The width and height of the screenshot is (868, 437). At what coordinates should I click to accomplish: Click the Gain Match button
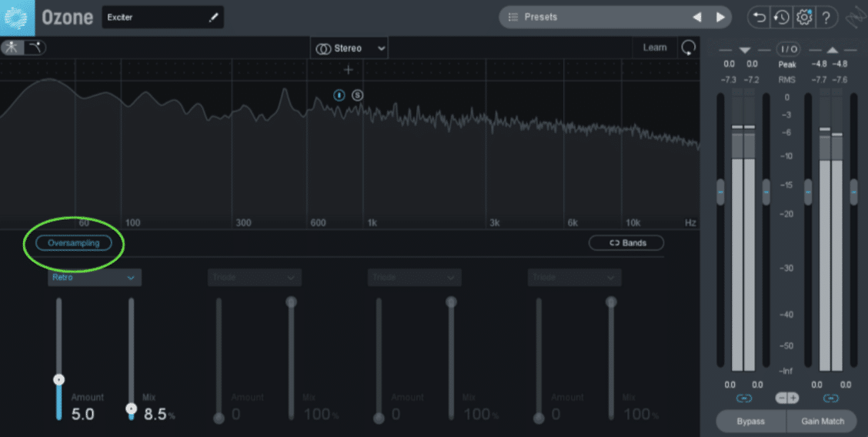tap(822, 421)
